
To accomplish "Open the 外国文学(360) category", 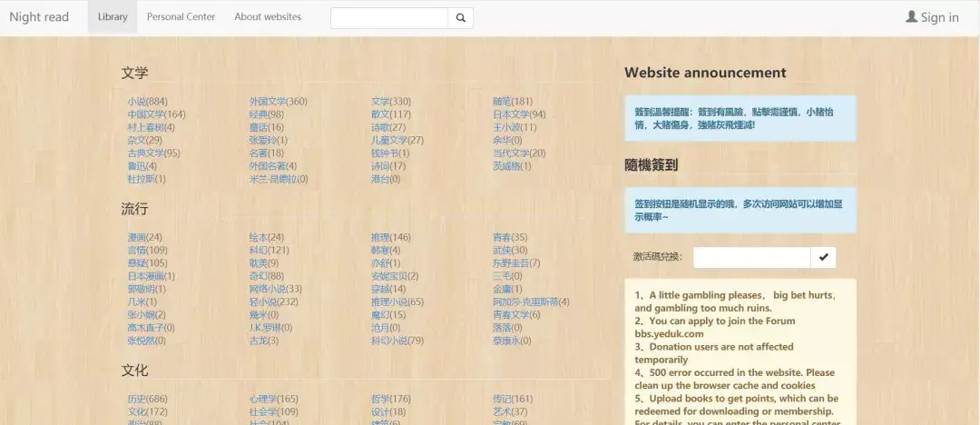I will [278, 102].
